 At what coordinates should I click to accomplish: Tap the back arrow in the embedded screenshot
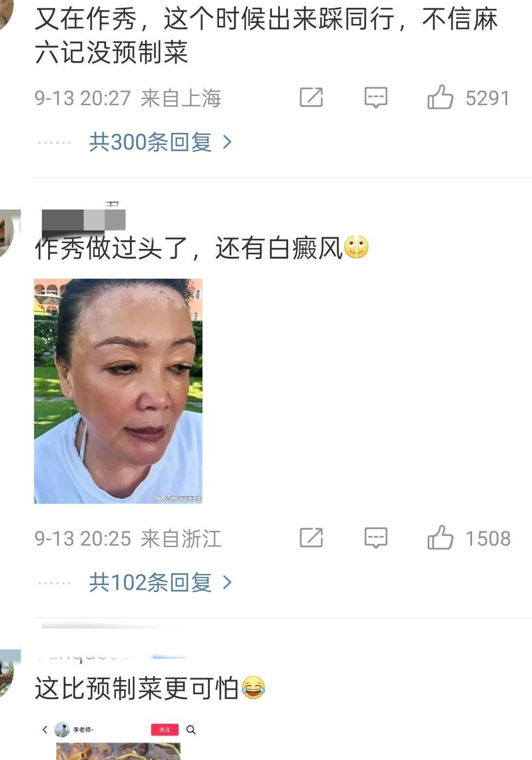45,730
